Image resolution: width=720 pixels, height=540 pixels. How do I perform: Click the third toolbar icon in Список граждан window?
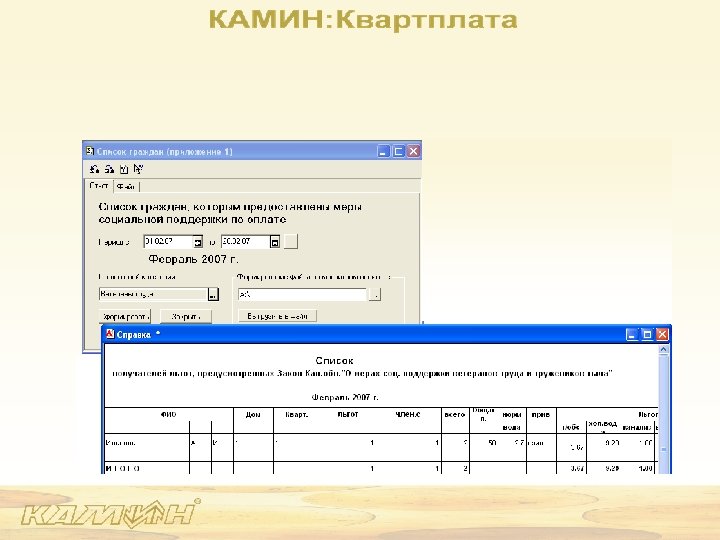(x=124, y=169)
